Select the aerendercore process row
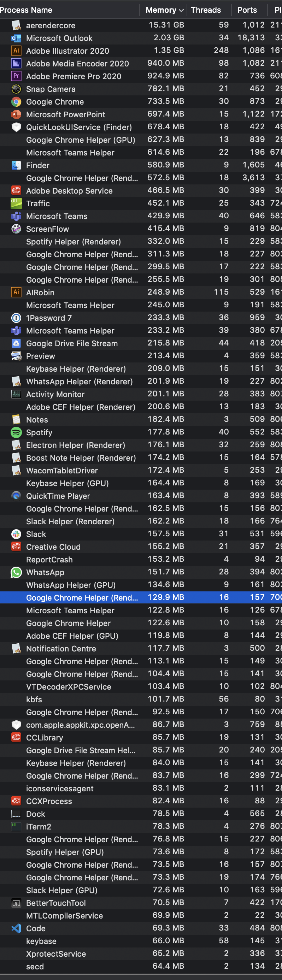The width and height of the screenshot is (282, 980). point(141,25)
